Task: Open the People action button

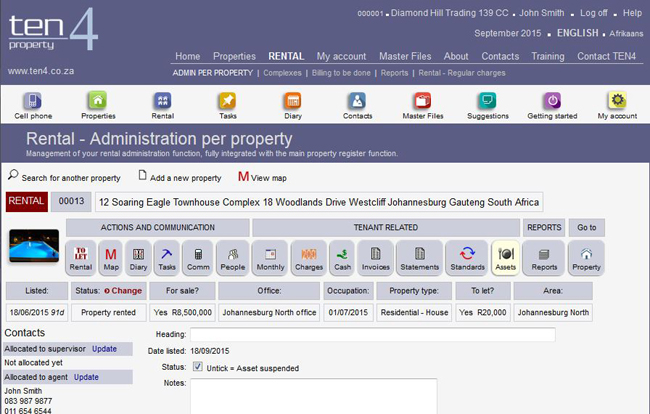Action: tap(233, 258)
